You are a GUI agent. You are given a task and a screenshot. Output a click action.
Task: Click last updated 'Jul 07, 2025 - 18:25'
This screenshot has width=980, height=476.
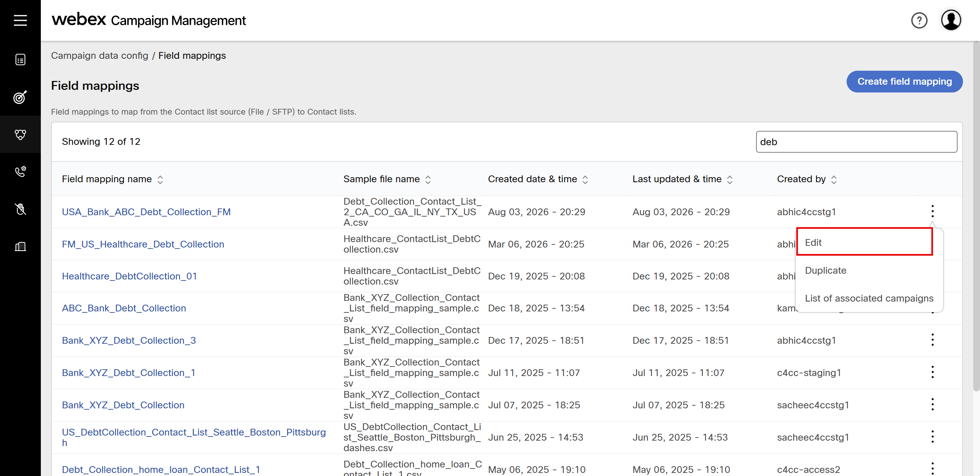(x=679, y=405)
